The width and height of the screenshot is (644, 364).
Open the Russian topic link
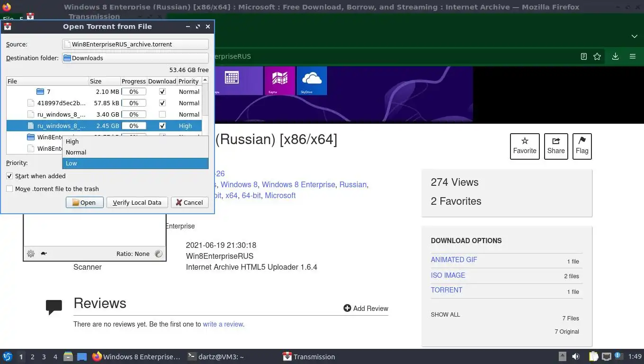click(x=353, y=185)
